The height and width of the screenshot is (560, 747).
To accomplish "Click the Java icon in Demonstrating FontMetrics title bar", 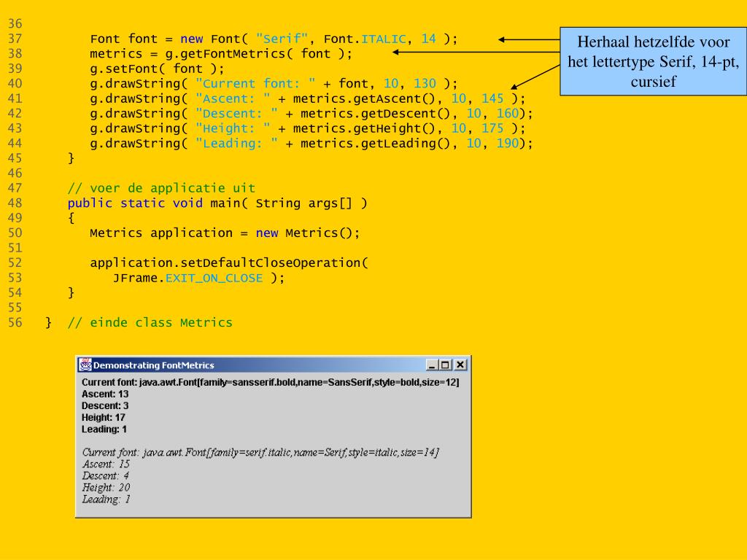I will 85,365.
